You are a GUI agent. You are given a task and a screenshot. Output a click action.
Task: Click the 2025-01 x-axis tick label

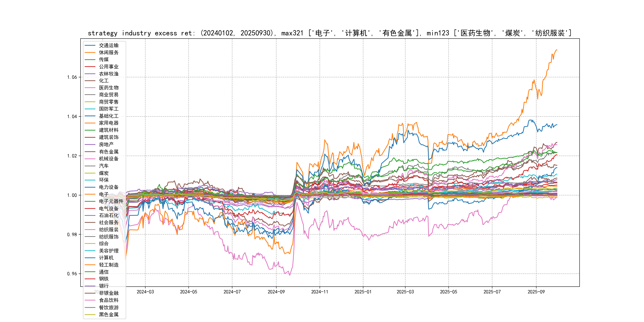click(x=363, y=292)
